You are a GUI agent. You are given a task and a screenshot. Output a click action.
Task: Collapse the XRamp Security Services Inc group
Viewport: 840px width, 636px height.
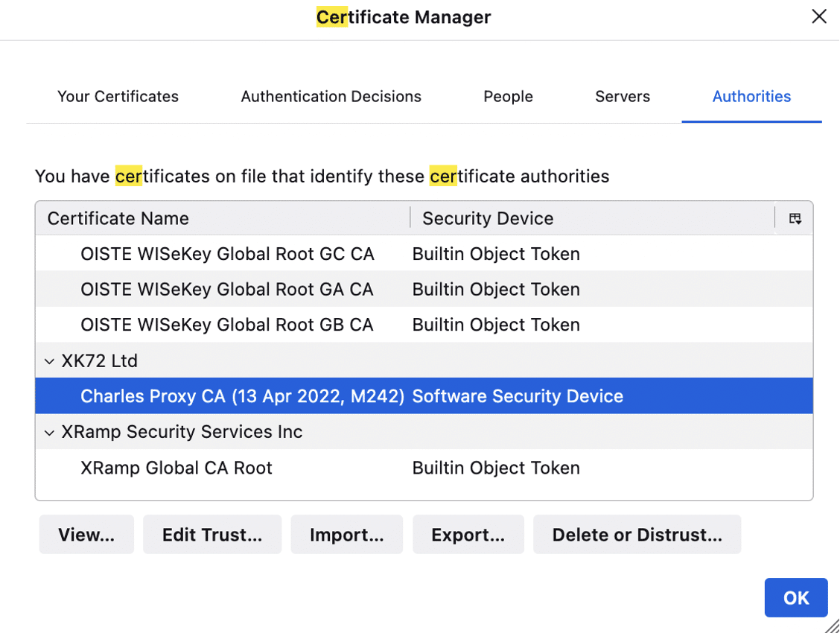49,431
